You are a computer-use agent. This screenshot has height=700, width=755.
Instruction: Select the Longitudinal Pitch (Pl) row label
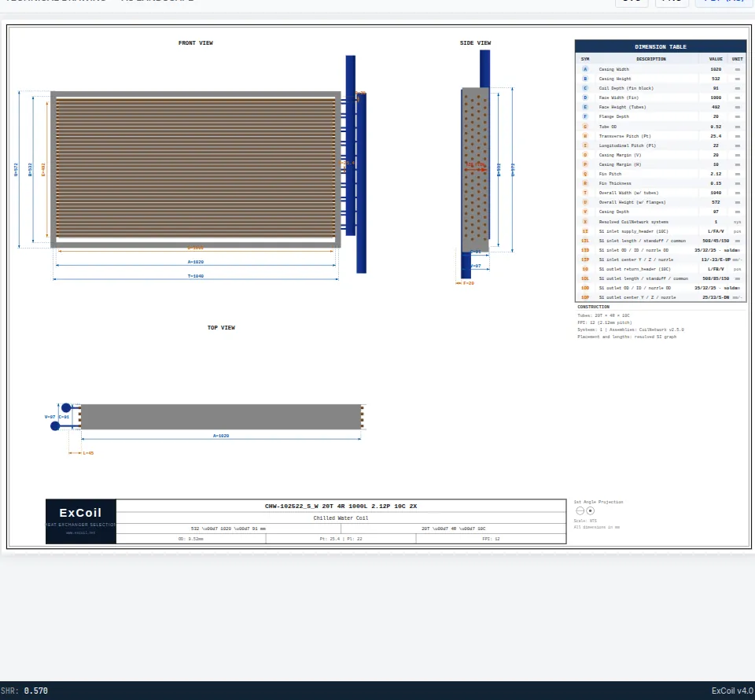click(x=628, y=146)
